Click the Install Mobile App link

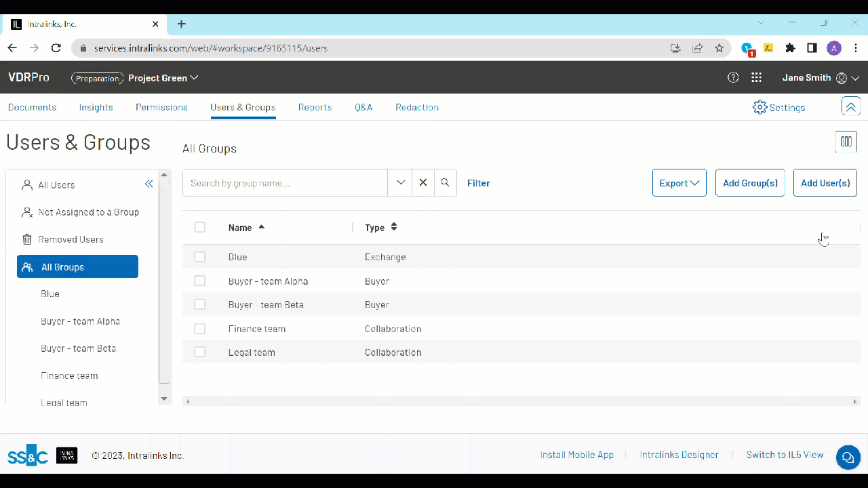(577, 455)
